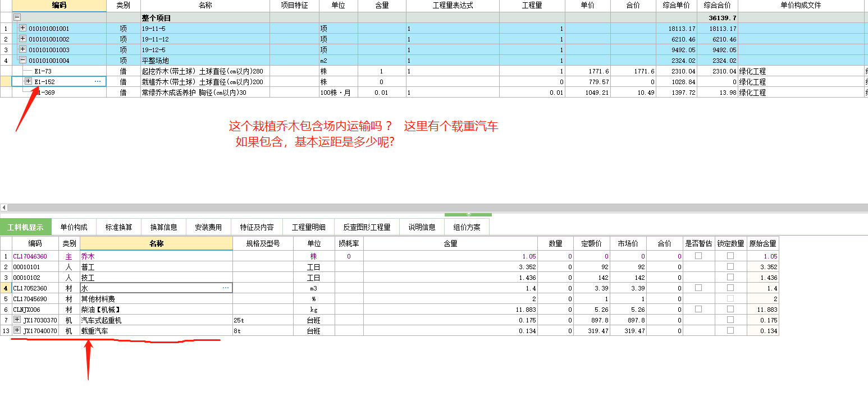Image resolution: width=868 pixels, height=406 pixels.
Task: Click the 25t specification cell
Action: pos(263,320)
